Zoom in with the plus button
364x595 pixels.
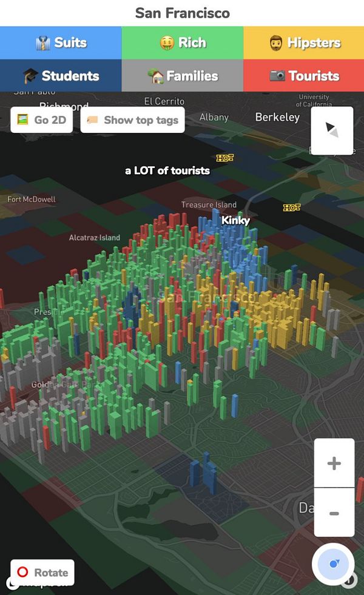click(x=334, y=463)
